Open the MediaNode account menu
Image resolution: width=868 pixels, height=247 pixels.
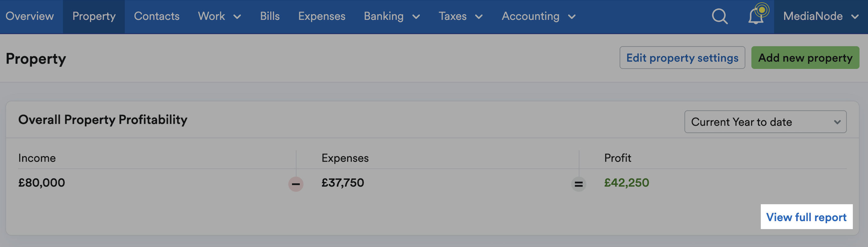[821, 16]
